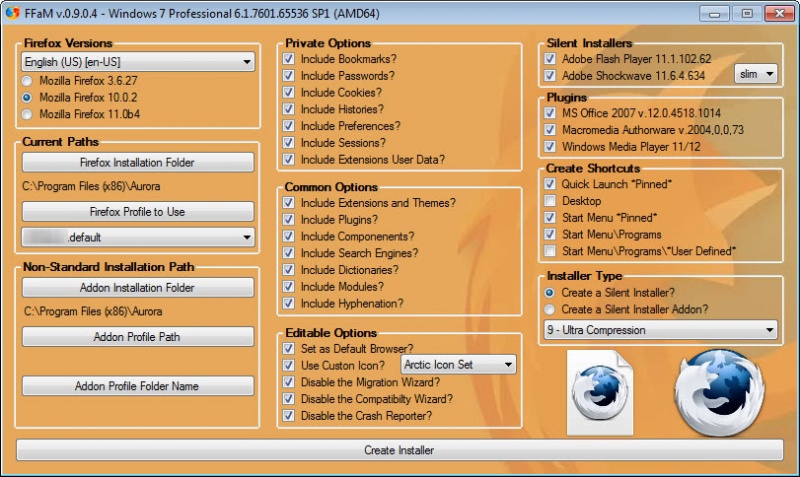Open the slim Shockwave variant dropdown
The image size is (800, 477).
[x=756, y=74]
